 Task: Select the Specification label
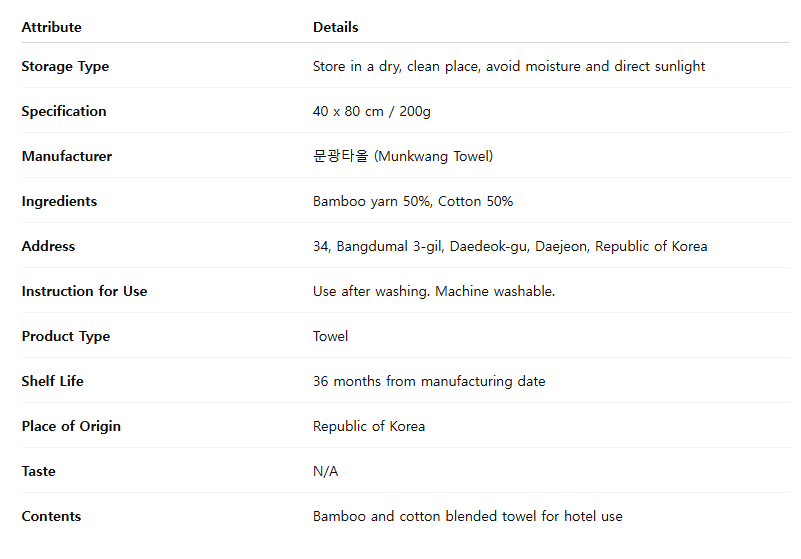click(64, 111)
